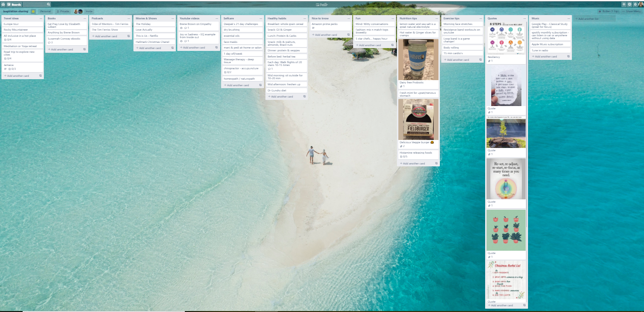Screen dimensions: 644x312
Task: Open Dr Gundry diet card
Action: pos(286,90)
